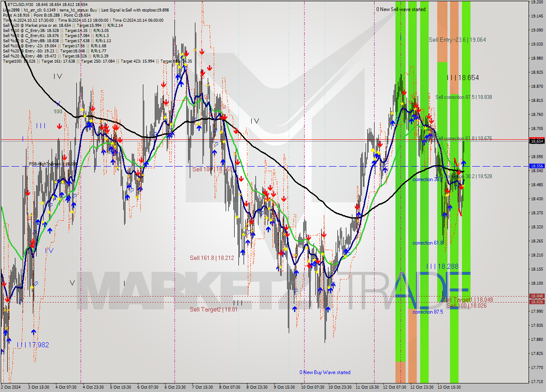Viewport: 546px width, 392px height.
Task: Click the 'I I I 17.982' wave label
Action: [x=33, y=345]
